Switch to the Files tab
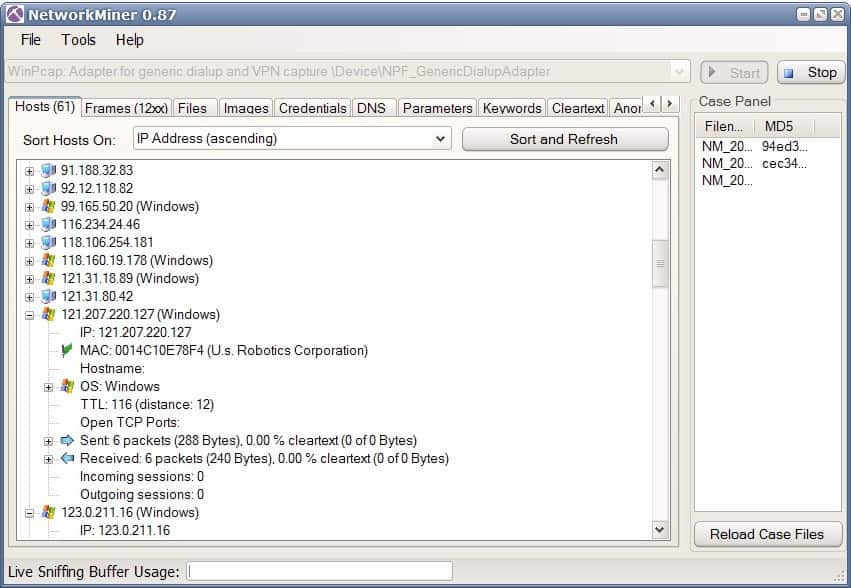851x588 pixels. click(193, 108)
